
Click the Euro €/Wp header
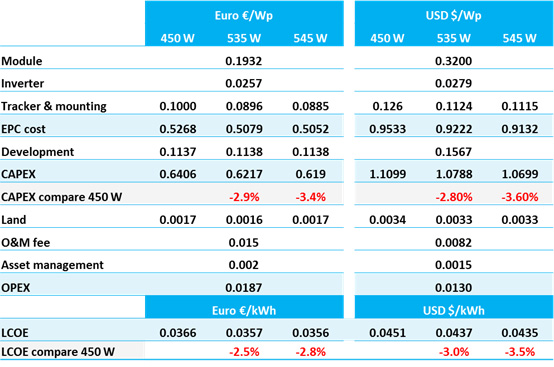pos(244,16)
